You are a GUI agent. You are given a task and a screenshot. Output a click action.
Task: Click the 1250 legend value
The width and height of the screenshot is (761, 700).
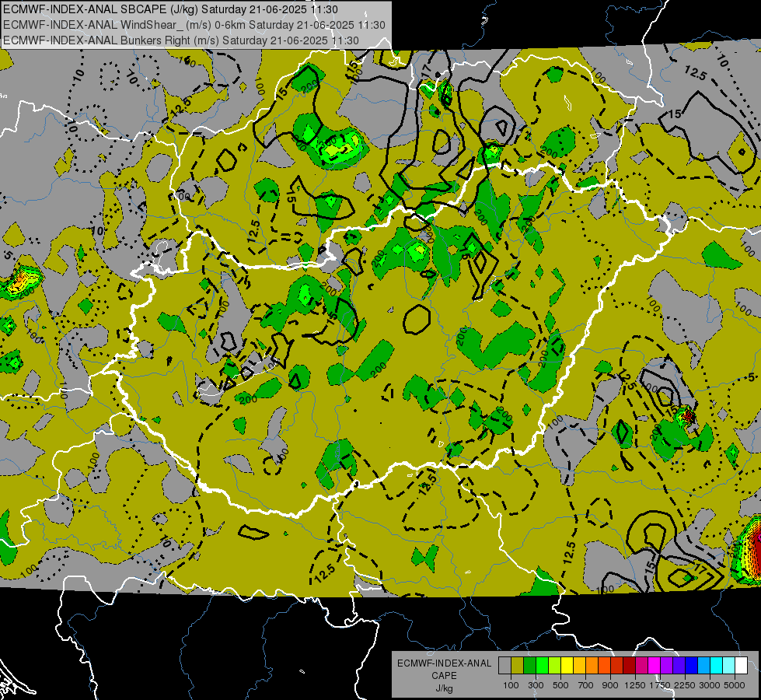(635, 685)
